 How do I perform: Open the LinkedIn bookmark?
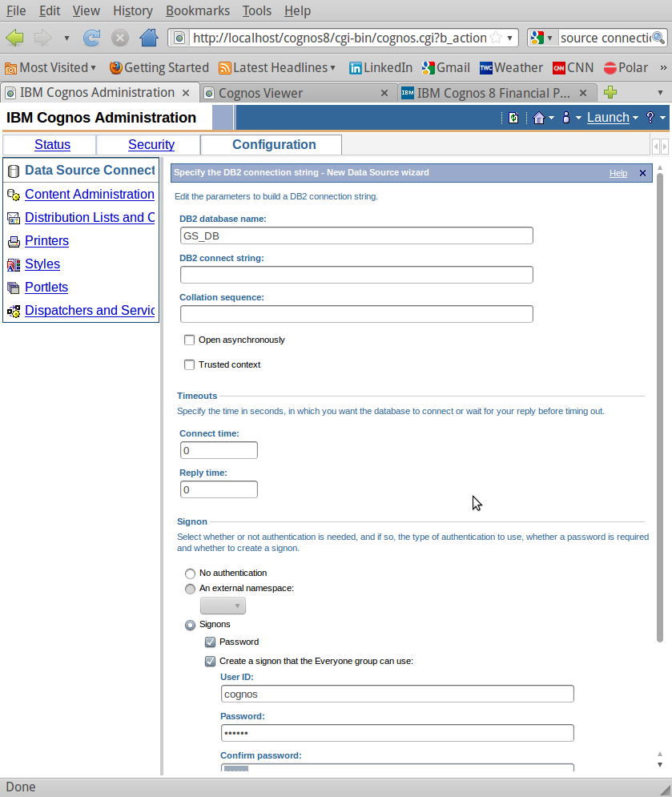pyautogui.click(x=380, y=67)
